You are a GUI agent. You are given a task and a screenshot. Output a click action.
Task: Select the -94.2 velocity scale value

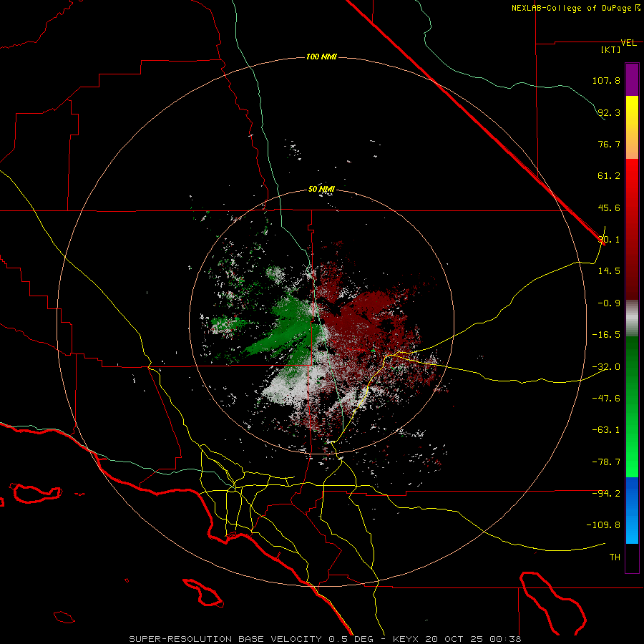coord(606,493)
